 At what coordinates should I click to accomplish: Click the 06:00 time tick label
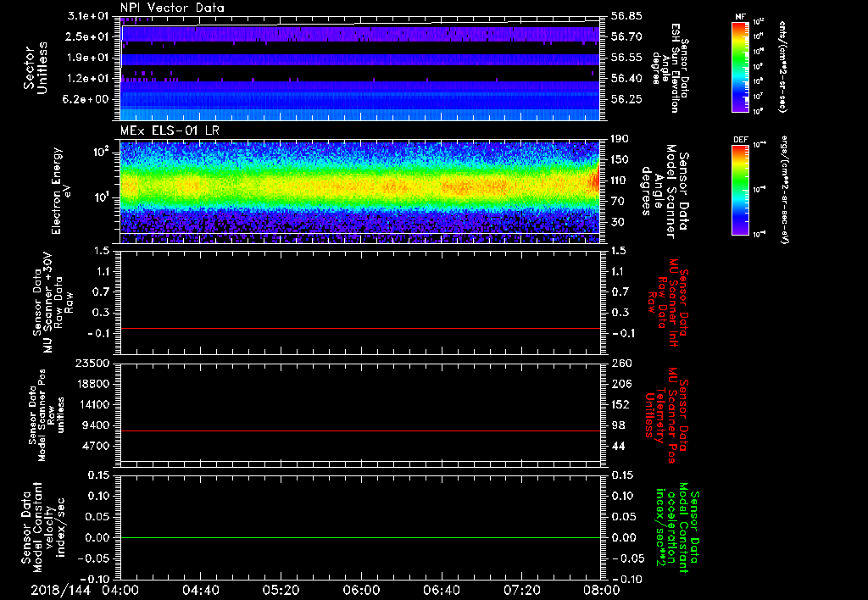click(x=361, y=589)
